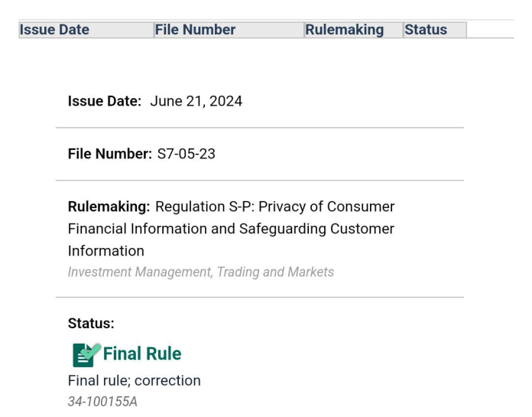
Task: Click the Issue Date: label
Action: [x=105, y=101]
